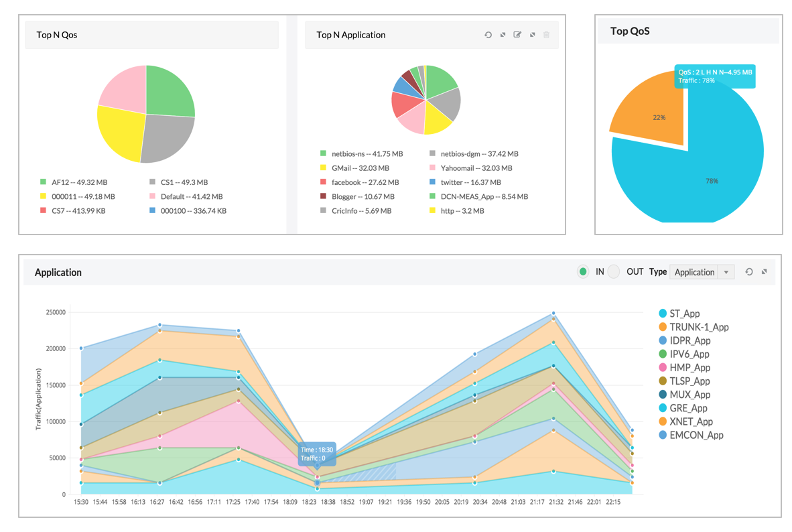Select "facebook -- 27.62 MB" legend text
792x532 pixels.
point(365,182)
